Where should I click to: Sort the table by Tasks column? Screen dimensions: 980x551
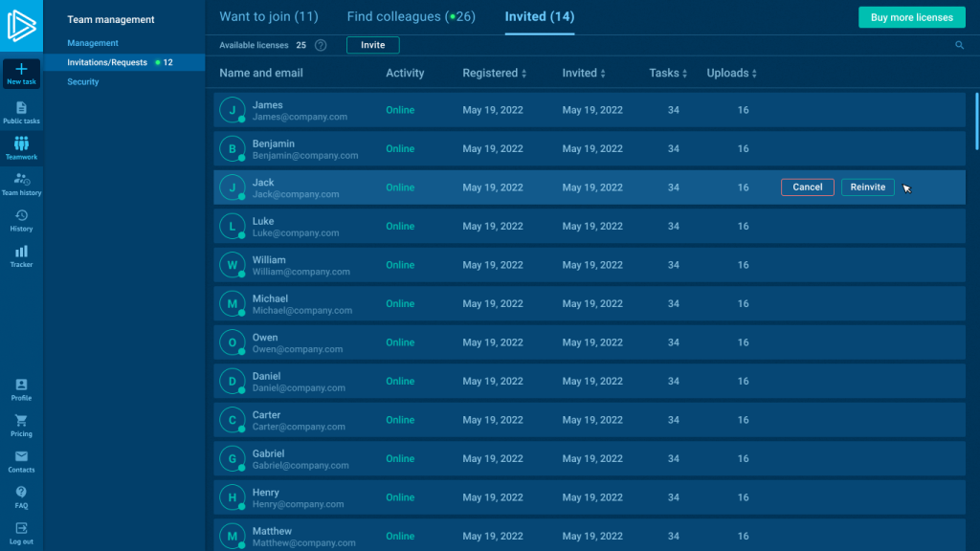pyautogui.click(x=684, y=74)
